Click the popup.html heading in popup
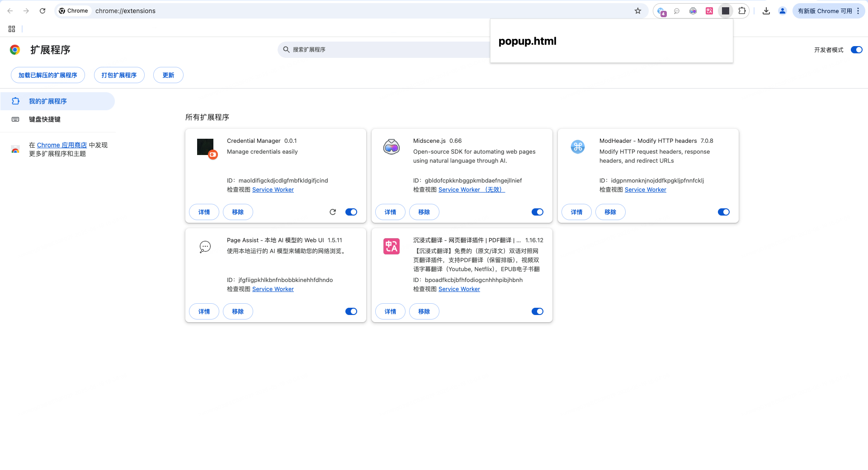 (527, 41)
